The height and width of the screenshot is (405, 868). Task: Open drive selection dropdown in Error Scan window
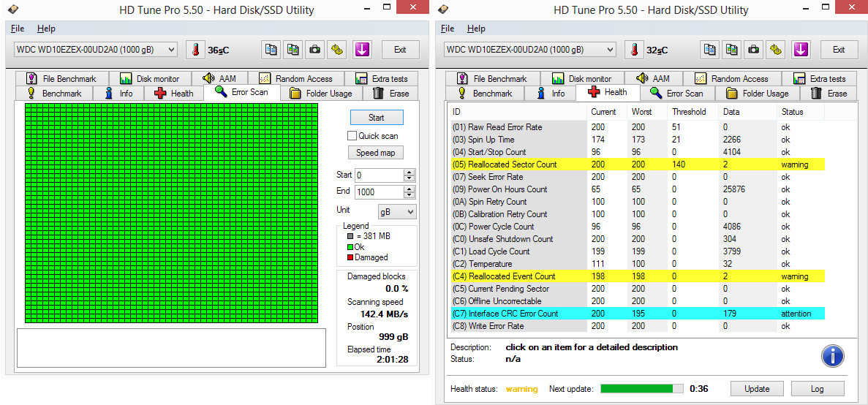tap(95, 49)
